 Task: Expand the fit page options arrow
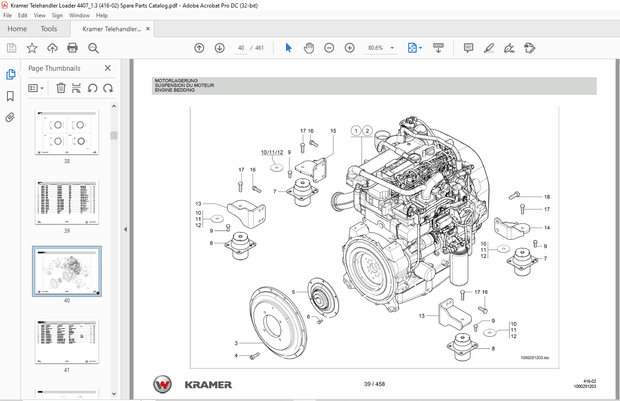pos(420,48)
